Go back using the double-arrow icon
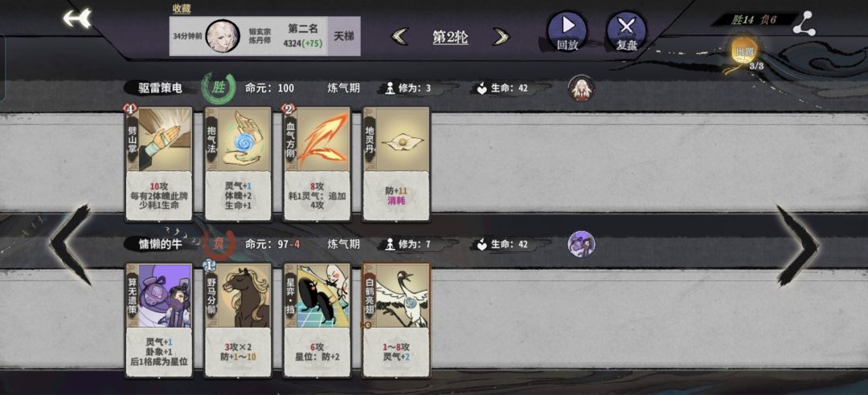The height and width of the screenshot is (395, 868). [77, 18]
